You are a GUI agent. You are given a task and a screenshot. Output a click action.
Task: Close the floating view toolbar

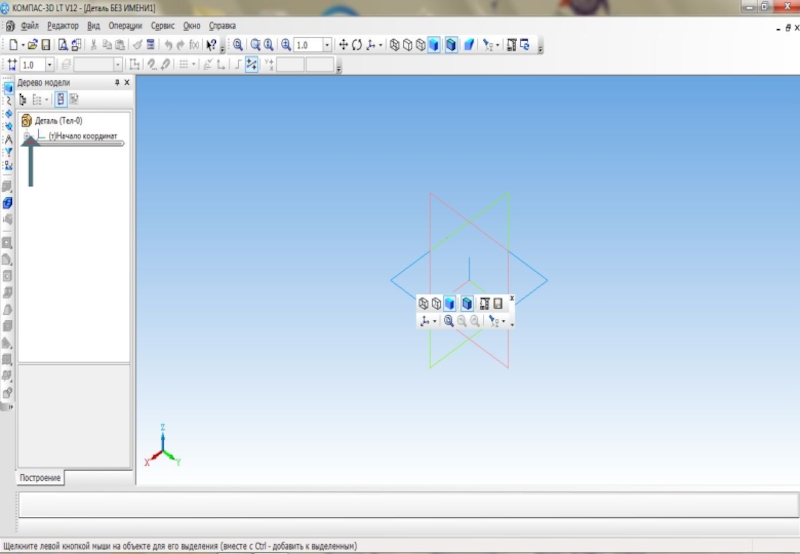512,298
